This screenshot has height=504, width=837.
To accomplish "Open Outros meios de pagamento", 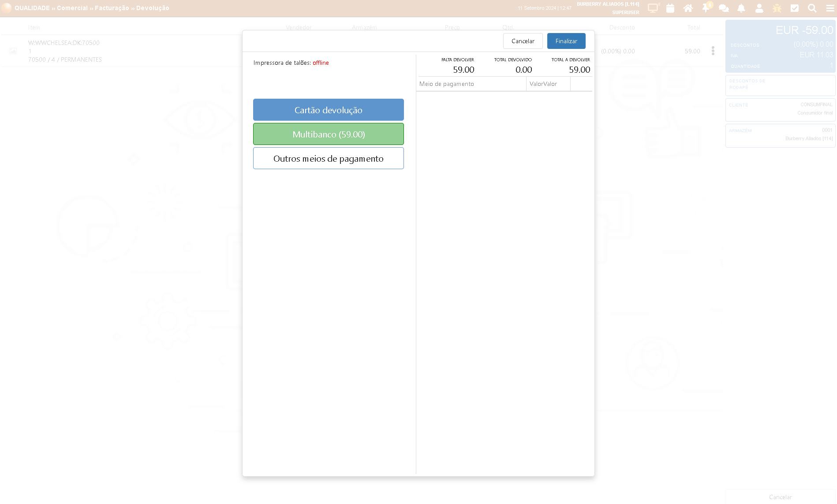I will coord(329,158).
